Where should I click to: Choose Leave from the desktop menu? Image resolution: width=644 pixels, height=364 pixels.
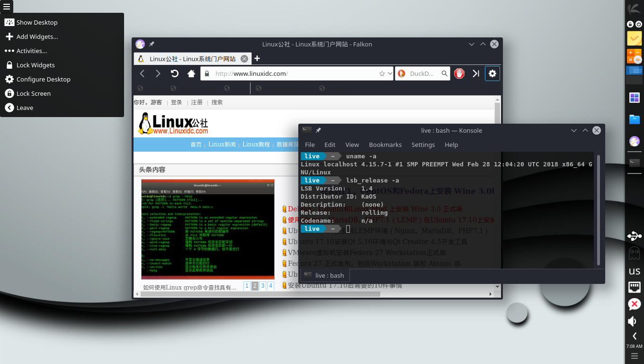[62, 108]
